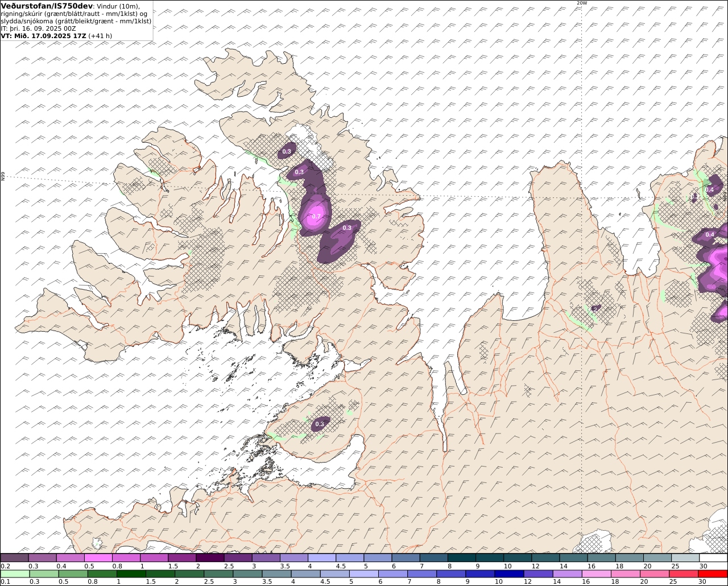Click bottom-row bright red swatch after 30
The image size is (728, 586).
[713, 573]
